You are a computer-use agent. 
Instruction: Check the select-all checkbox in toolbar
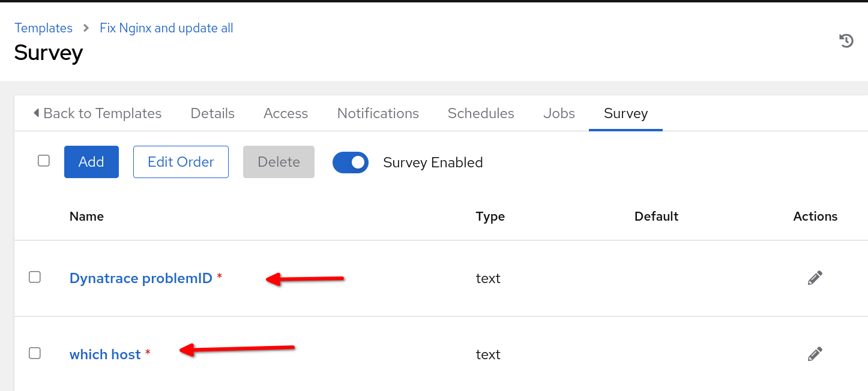click(x=44, y=161)
